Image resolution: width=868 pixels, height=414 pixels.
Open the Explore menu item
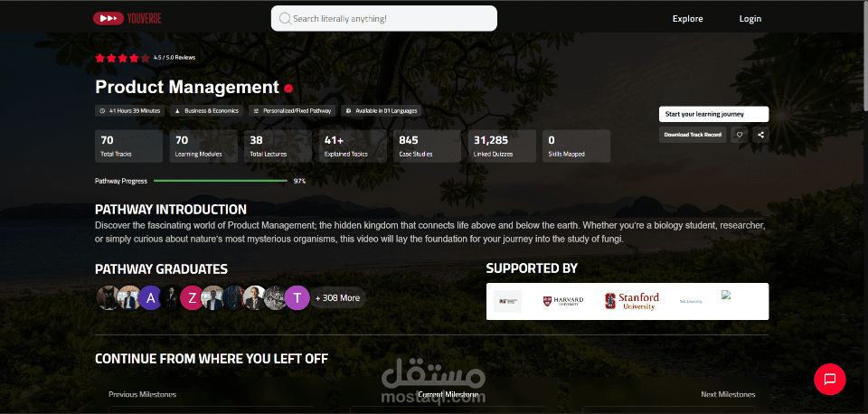687,19
